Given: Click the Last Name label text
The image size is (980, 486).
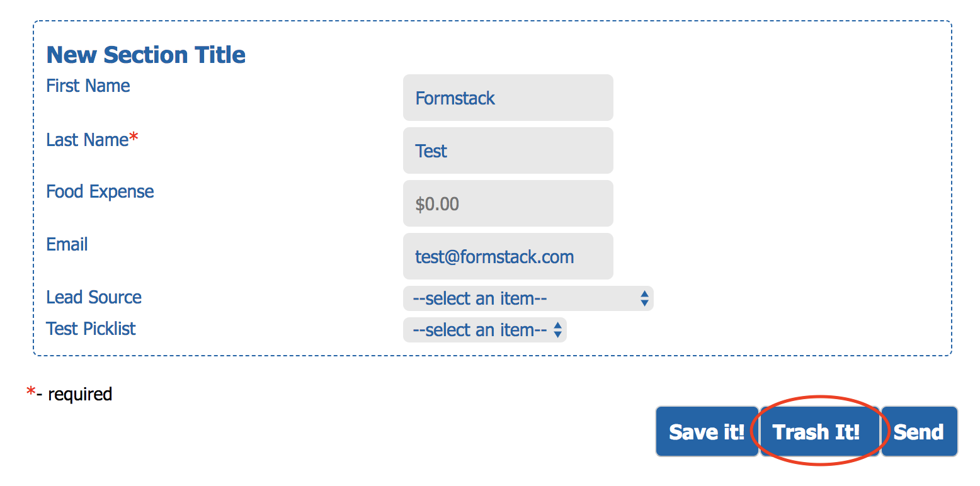Looking at the screenshot, I should (x=87, y=140).
